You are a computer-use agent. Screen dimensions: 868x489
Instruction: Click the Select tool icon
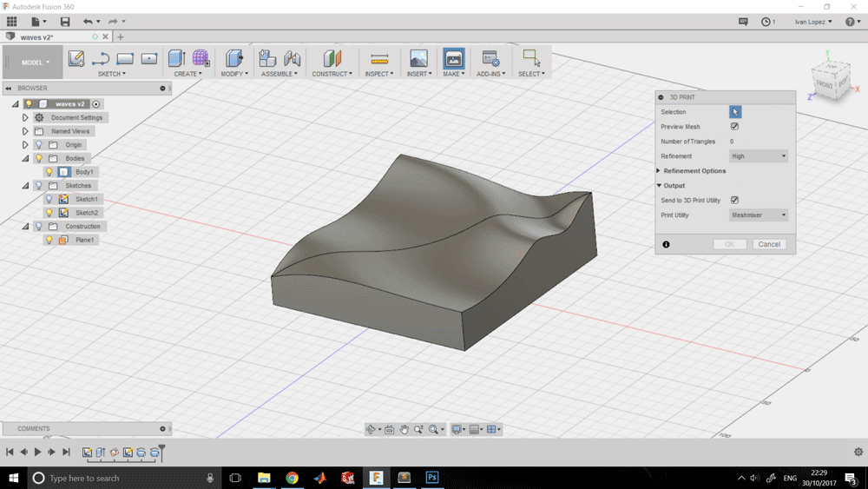tap(531, 58)
